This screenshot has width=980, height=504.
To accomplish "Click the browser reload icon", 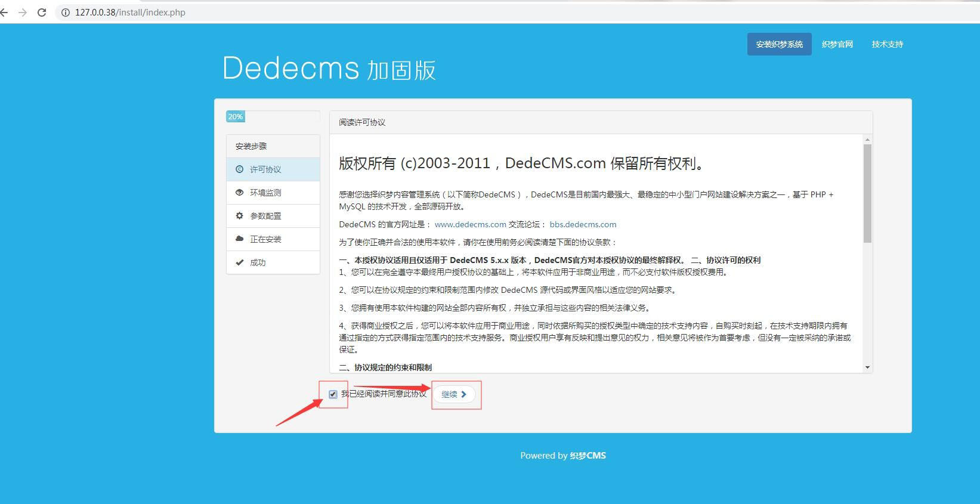I will [x=42, y=13].
